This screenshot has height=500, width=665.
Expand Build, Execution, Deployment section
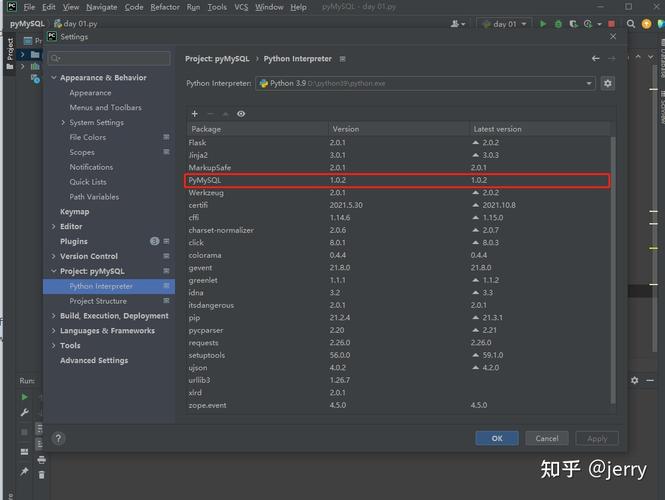pos(53,316)
